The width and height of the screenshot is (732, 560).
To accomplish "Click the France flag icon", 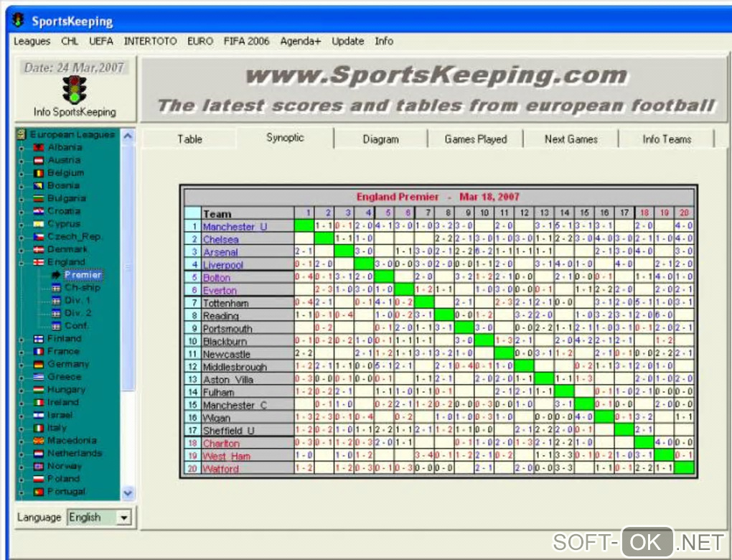I will coord(39,351).
